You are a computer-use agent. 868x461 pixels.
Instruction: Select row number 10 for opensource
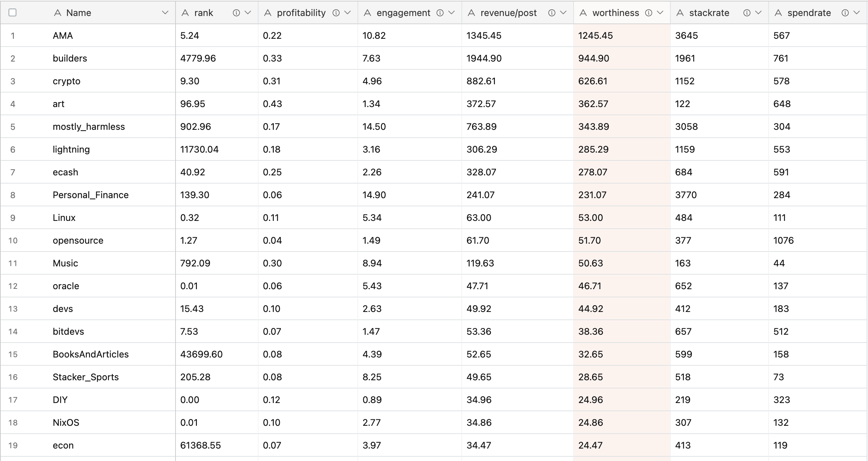click(13, 240)
